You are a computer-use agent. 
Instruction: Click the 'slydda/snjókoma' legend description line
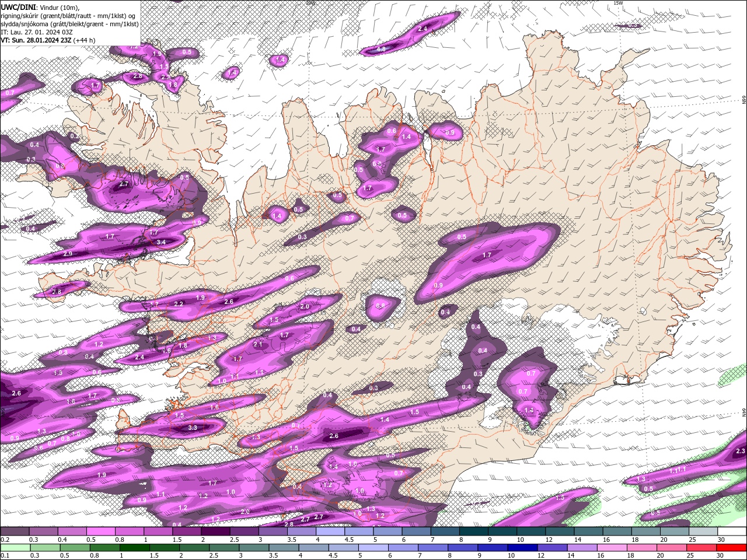69,24
